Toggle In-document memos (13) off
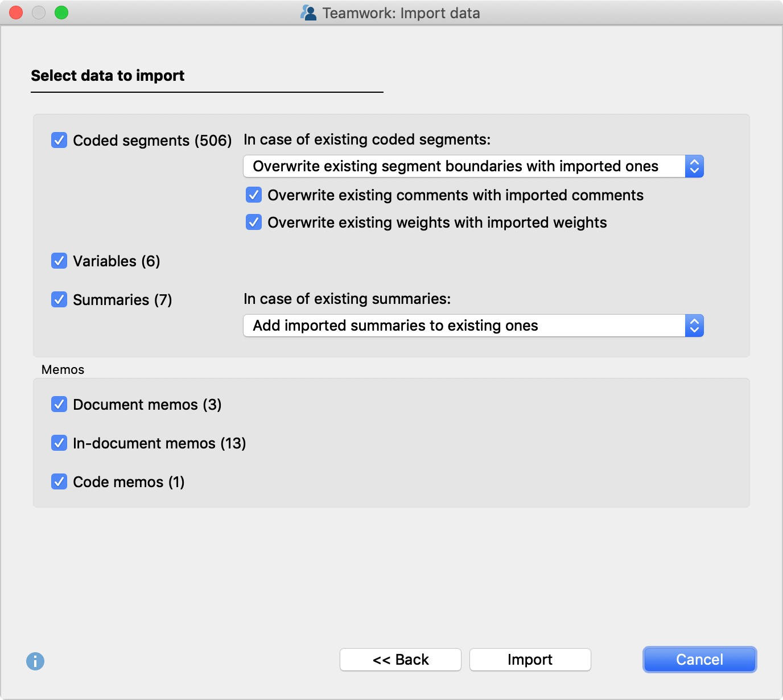The image size is (783, 700). (x=59, y=443)
